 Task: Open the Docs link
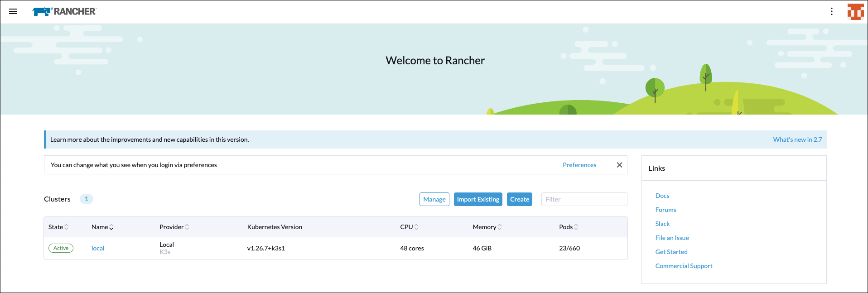click(x=662, y=196)
